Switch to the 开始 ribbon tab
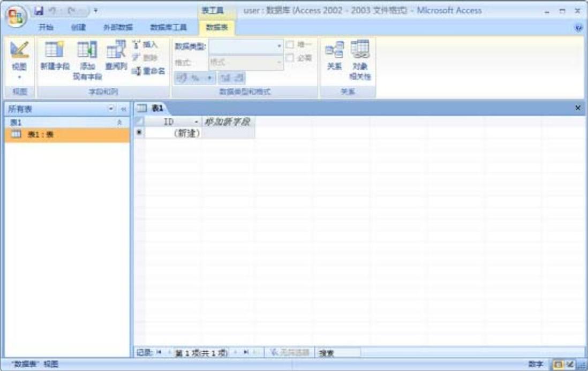The image size is (588, 371). pyautogui.click(x=46, y=27)
